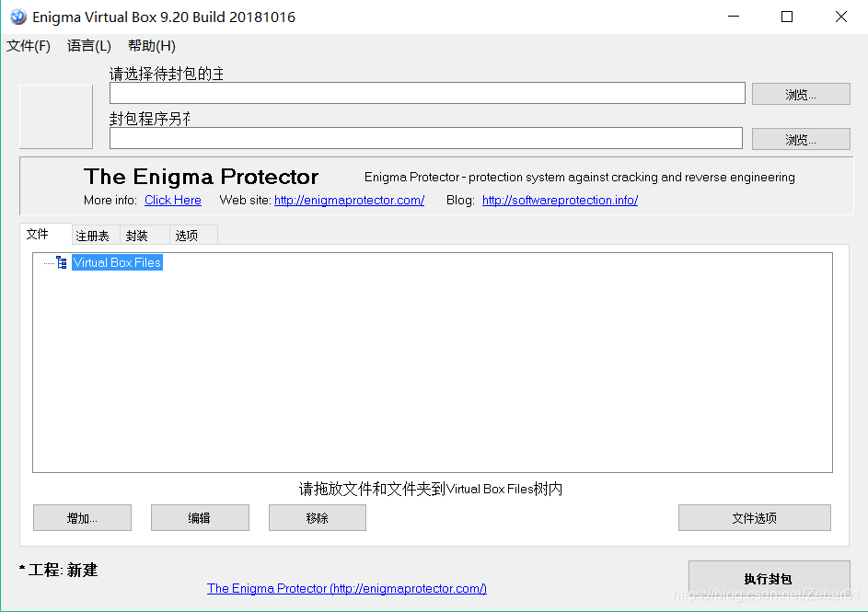This screenshot has width=868, height=612.
Task: Focus the main program file path input field
Action: click(x=427, y=93)
